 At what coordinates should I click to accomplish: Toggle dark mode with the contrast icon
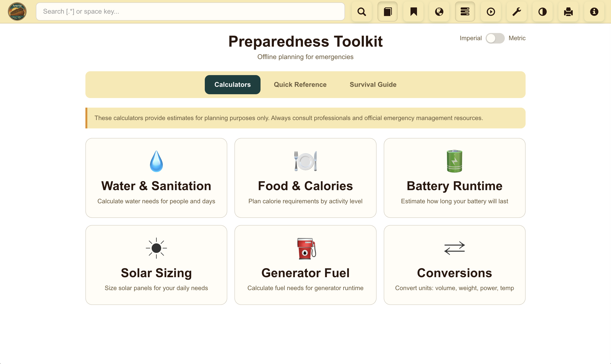click(x=543, y=11)
